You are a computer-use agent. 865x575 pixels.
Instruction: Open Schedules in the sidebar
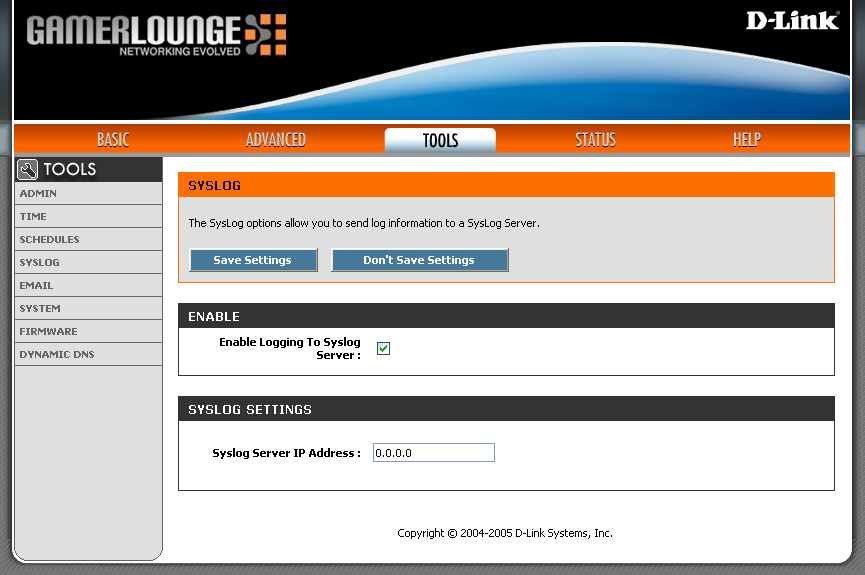[x=89, y=239]
